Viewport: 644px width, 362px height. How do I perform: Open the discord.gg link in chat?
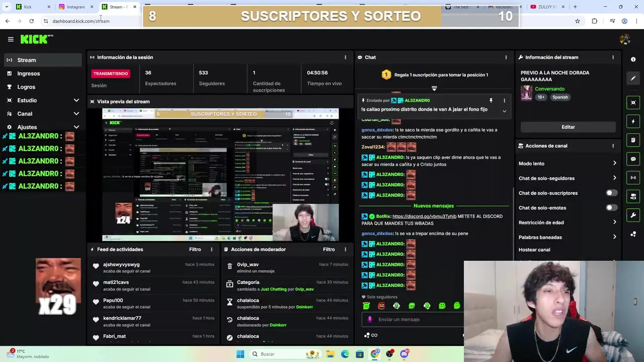pyautogui.click(x=424, y=216)
